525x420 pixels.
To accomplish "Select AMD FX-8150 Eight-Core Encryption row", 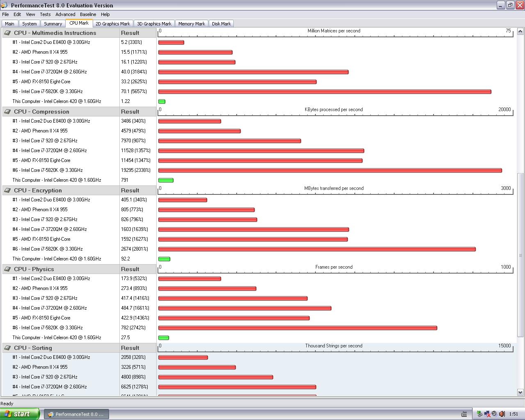I will click(x=41, y=239).
